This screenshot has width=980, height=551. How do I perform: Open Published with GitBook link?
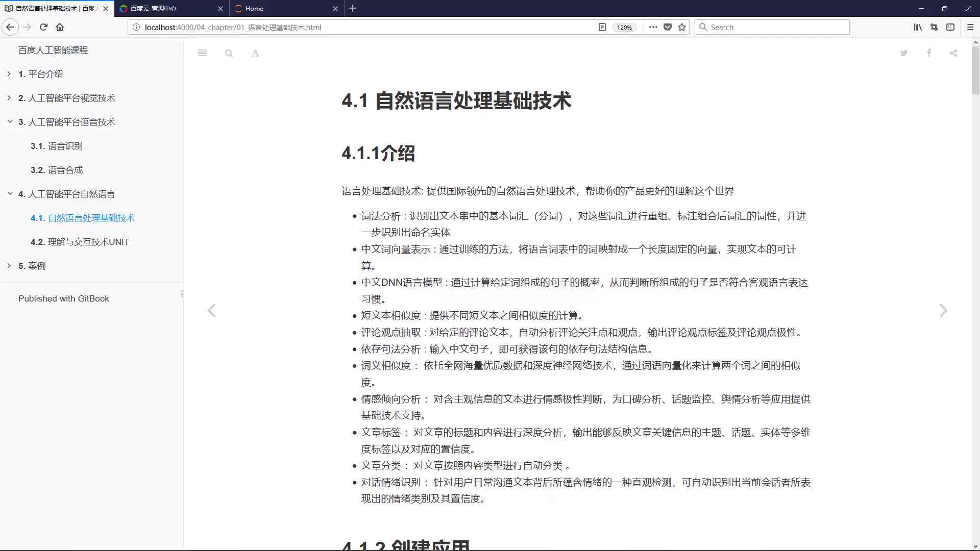pyautogui.click(x=64, y=298)
